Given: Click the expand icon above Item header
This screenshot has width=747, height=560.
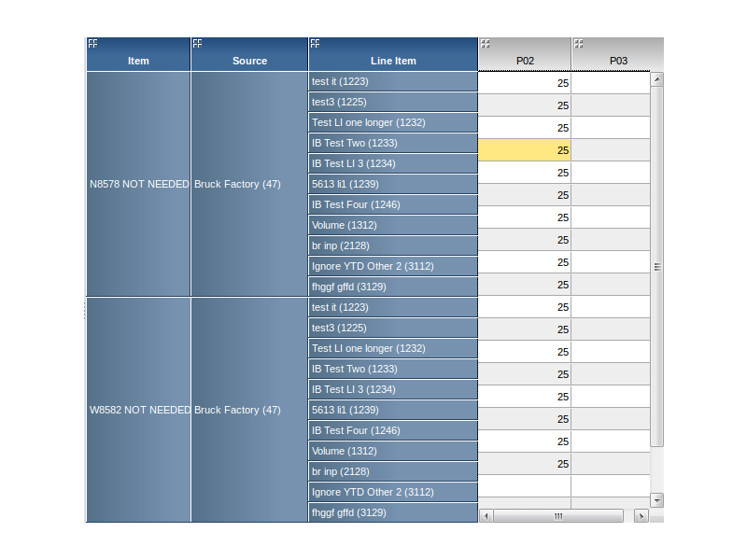Looking at the screenshot, I should (92, 44).
